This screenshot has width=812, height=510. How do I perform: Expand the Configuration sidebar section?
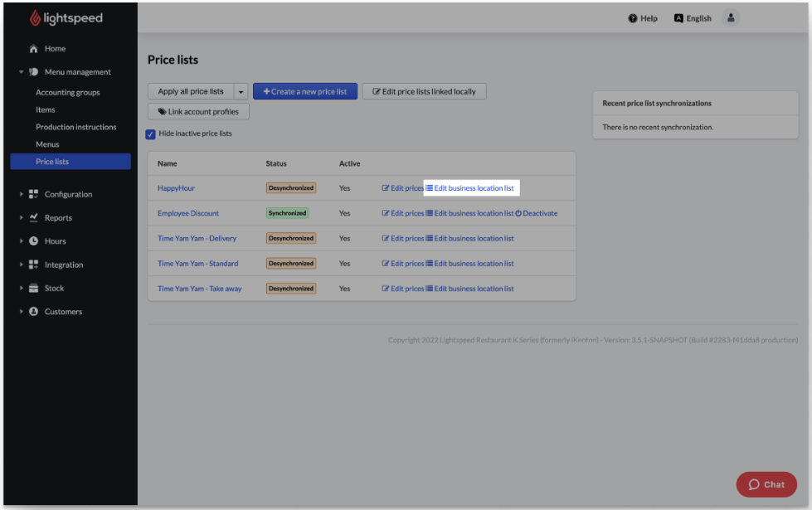click(x=22, y=195)
